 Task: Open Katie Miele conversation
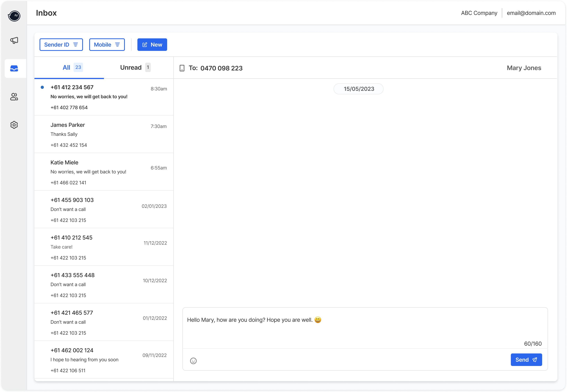[x=104, y=172]
